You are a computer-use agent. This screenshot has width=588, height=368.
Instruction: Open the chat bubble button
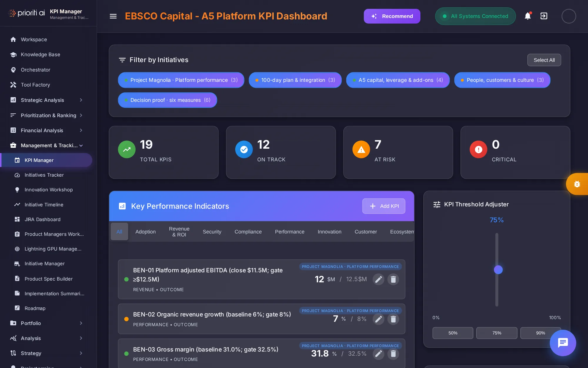[x=563, y=343]
